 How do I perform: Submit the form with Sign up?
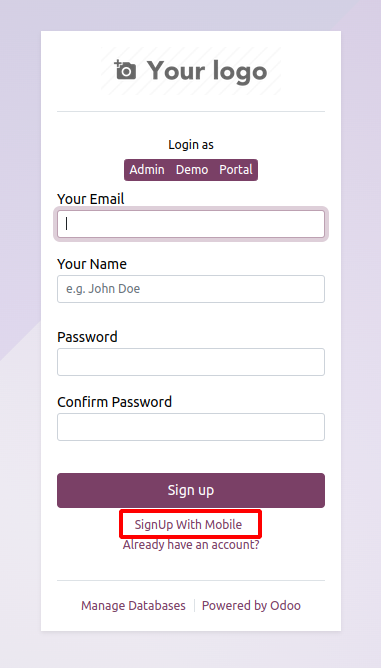tap(191, 490)
